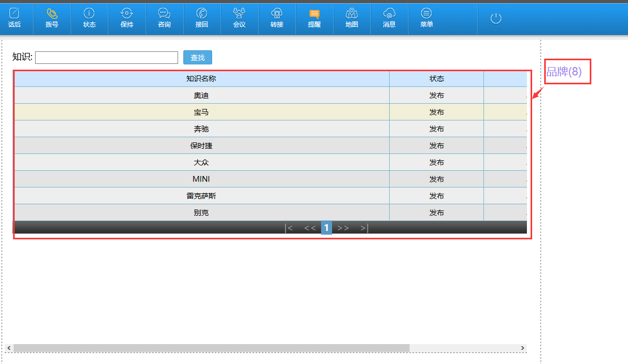Open the 地图 map tool
This screenshot has height=364, width=628.
(x=352, y=18)
